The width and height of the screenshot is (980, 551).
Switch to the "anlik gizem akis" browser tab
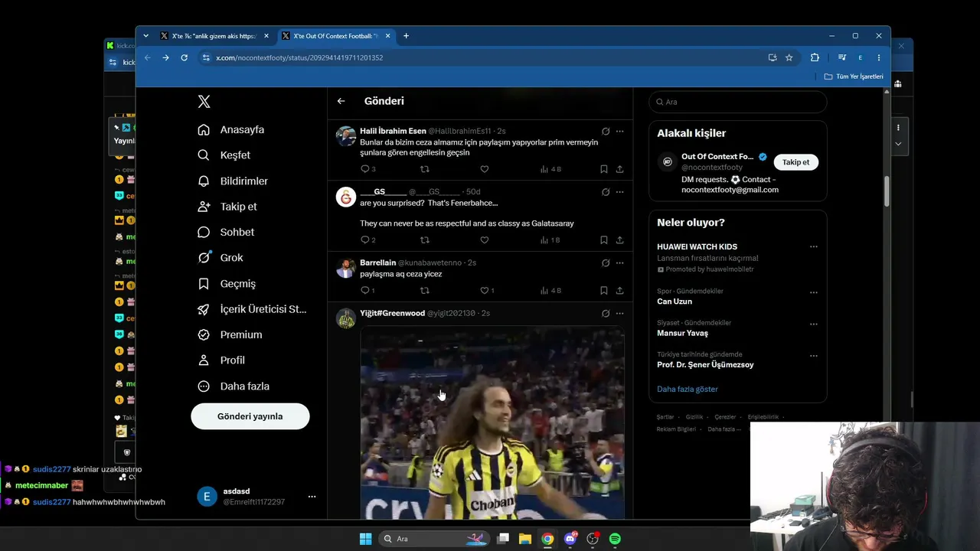click(214, 36)
